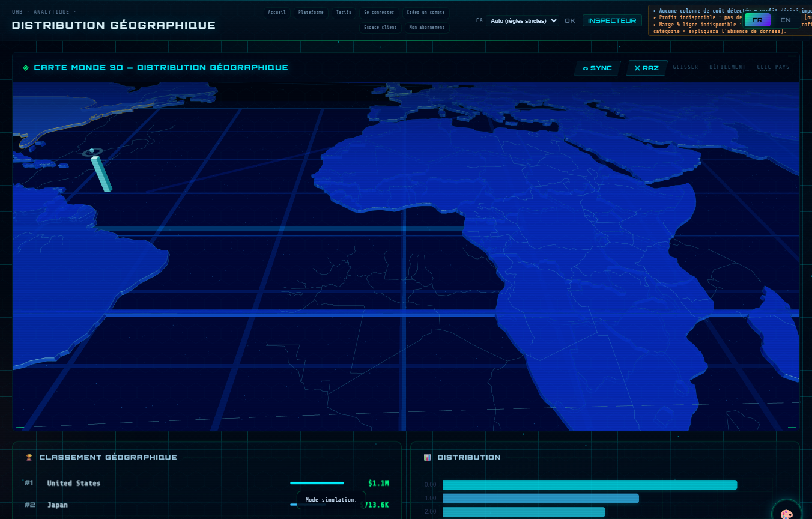Open Espace client
The width and height of the screenshot is (812, 519).
coord(381,28)
